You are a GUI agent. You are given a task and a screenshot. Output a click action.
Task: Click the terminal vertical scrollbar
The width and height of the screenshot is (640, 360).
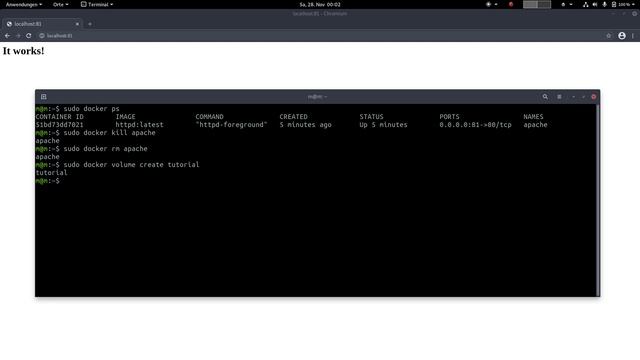pos(598,200)
